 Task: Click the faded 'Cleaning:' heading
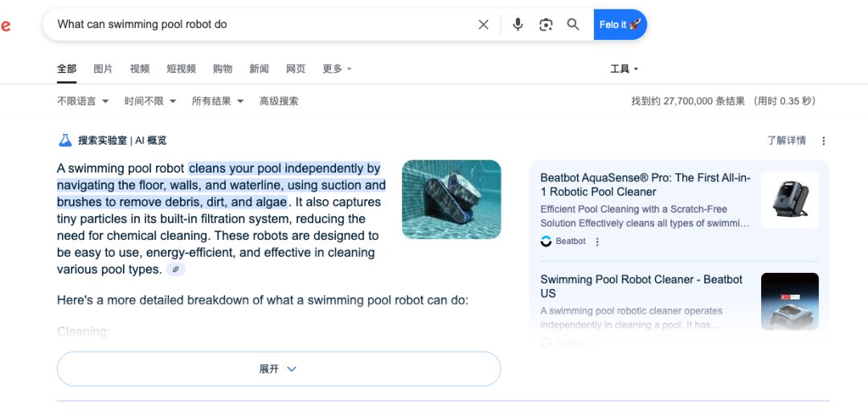(84, 332)
